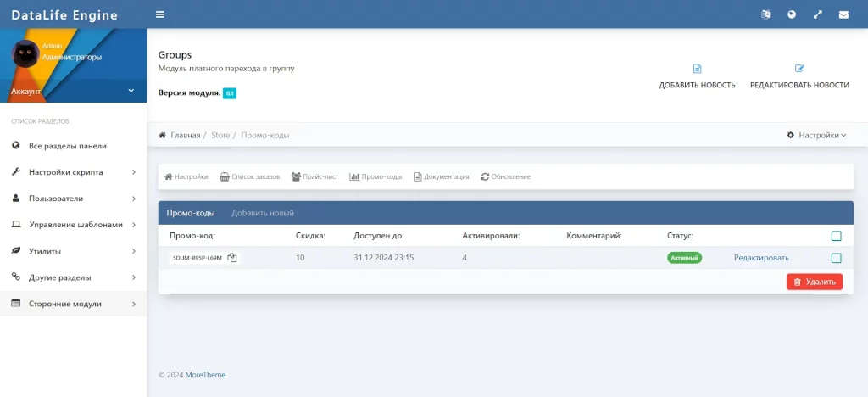Toggle fullscreen with the expand arrows icon
Screen dimensions: 868x397
click(x=818, y=14)
